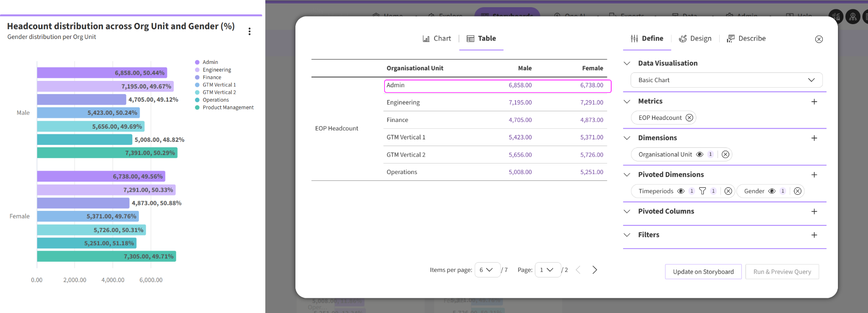Viewport: 868px width, 313px height.
Task: Open the items per page dropdown
Action: (487, 270)
